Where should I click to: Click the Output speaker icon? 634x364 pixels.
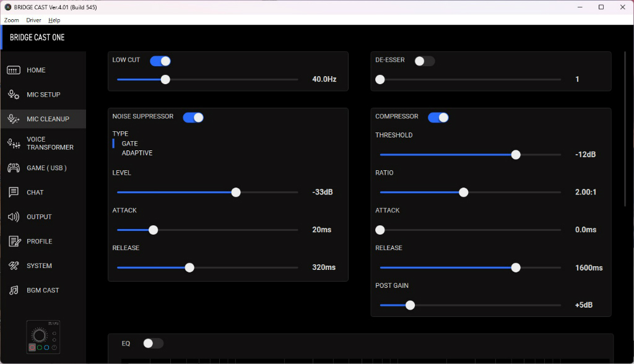tap(14, 217)
